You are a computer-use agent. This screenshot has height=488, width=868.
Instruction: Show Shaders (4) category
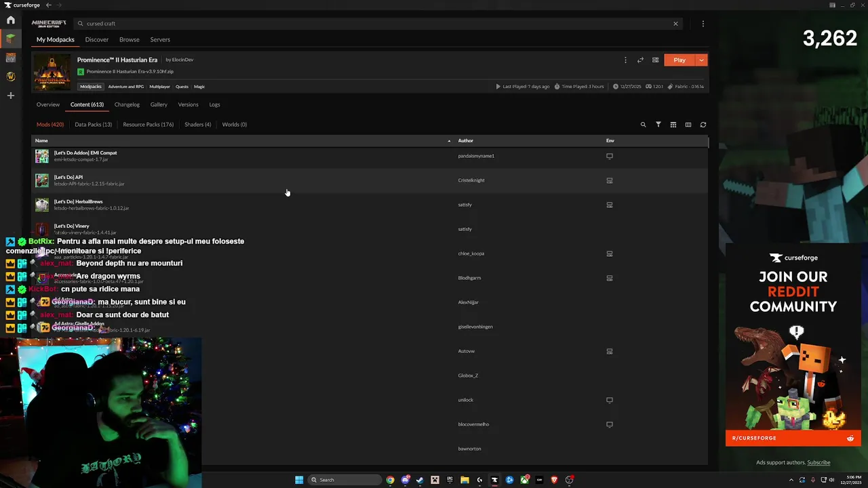[x=198, y=125]
